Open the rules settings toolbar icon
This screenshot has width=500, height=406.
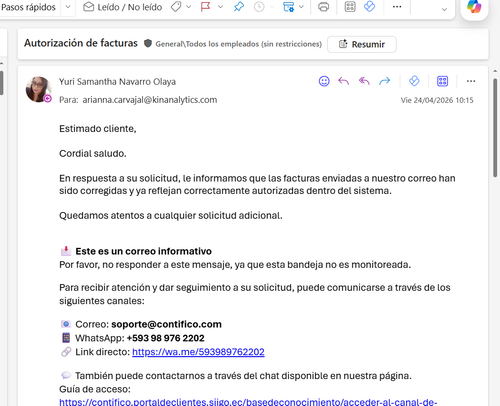pos(288,7)
